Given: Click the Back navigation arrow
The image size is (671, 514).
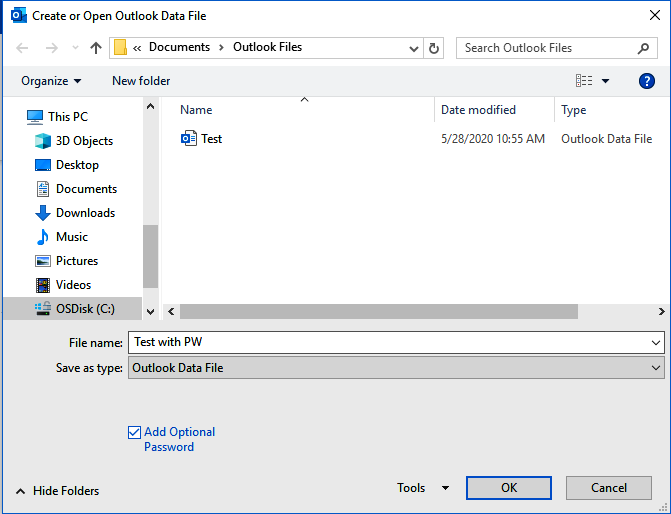Looking at the screenshot, I should coord(22,48).
